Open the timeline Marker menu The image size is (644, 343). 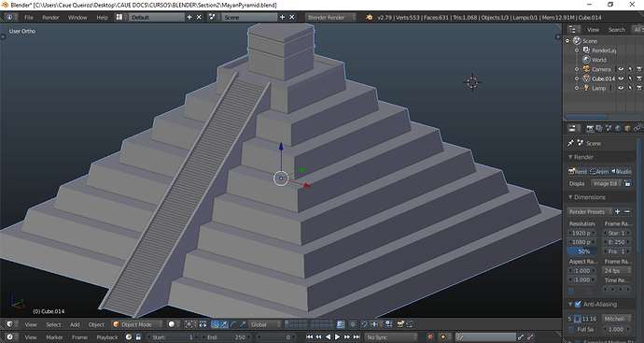pos(54,337)
